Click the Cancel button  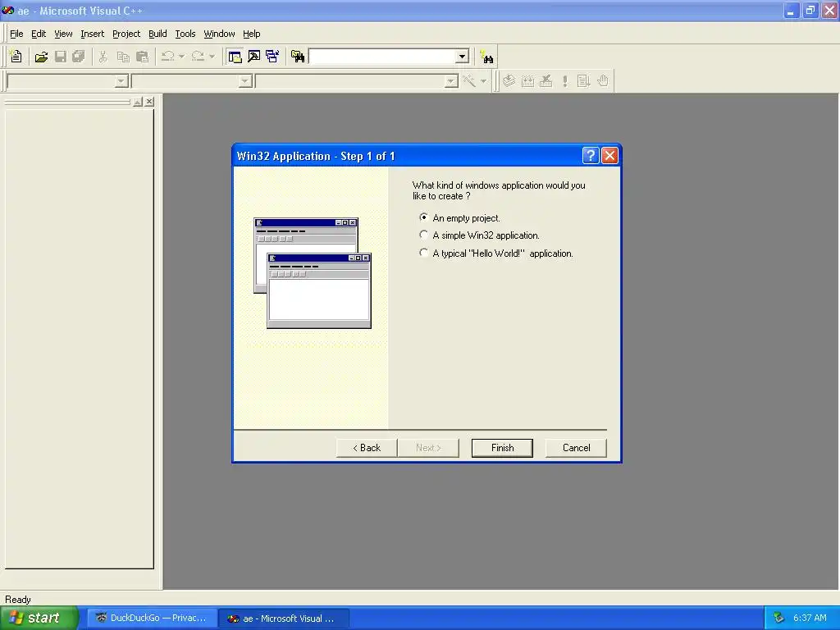pos(576,448)
